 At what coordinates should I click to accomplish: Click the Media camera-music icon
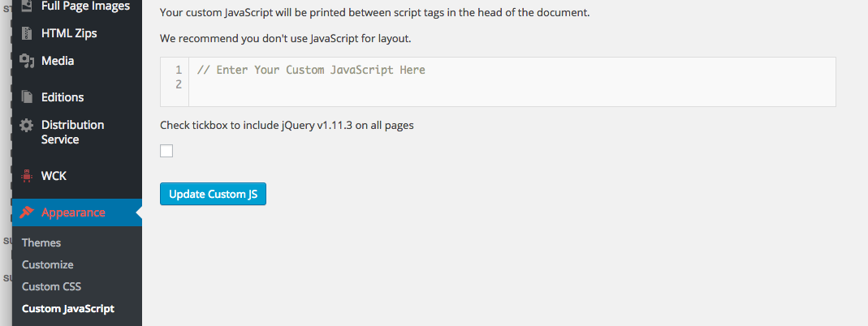[x=27, y=61]
